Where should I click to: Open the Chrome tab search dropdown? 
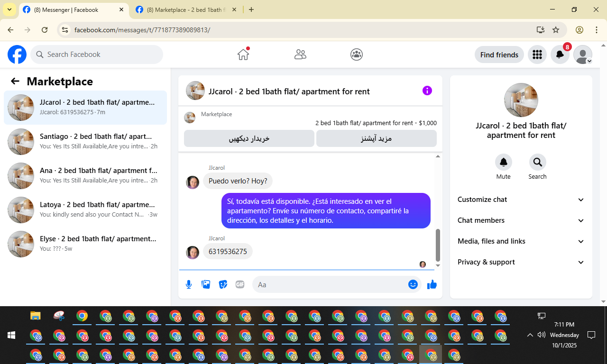click(9, 9)
